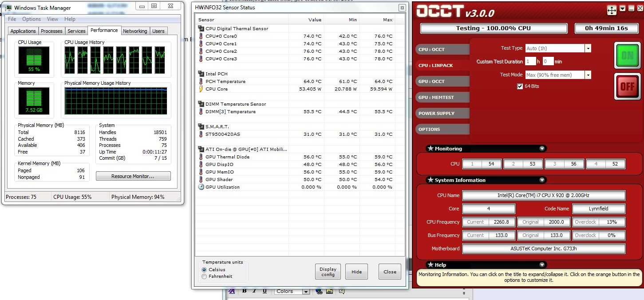Click the GPU Shader thermometer icon

(201, 179)
